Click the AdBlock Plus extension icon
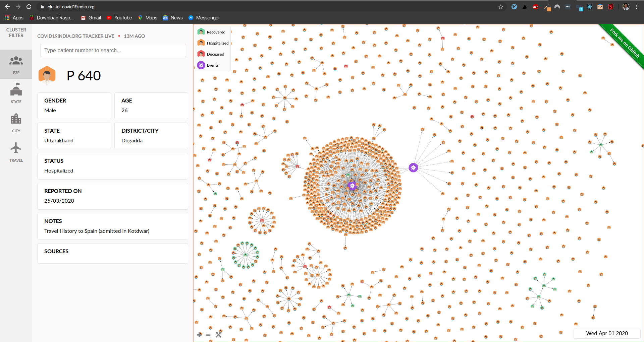Screen dimensions: 644x342 (x=536, y=7)
